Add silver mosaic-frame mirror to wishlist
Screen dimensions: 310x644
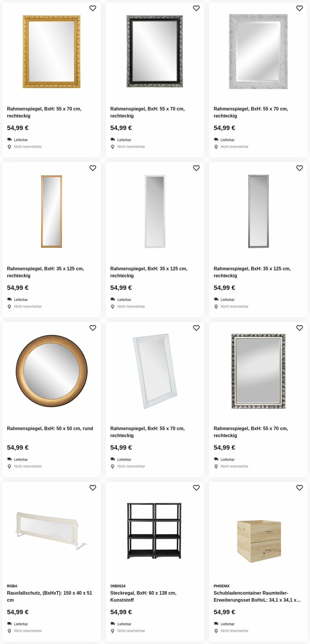300,8
